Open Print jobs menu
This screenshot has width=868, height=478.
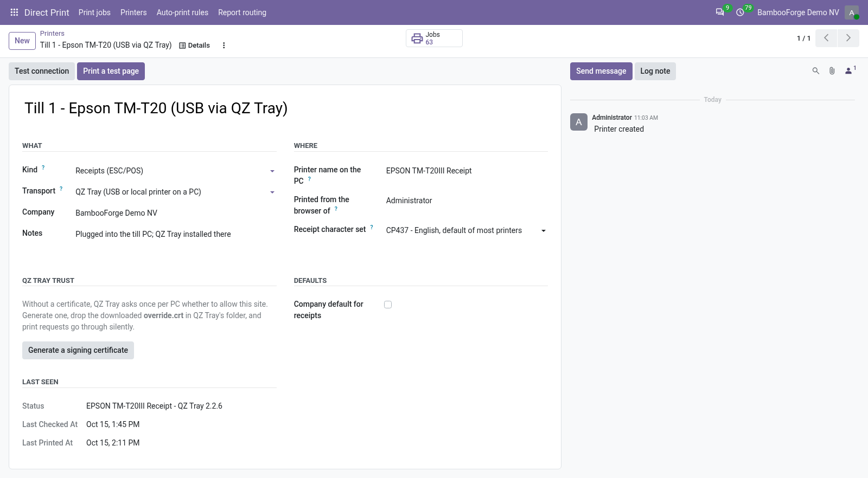[x=94, y=12]
